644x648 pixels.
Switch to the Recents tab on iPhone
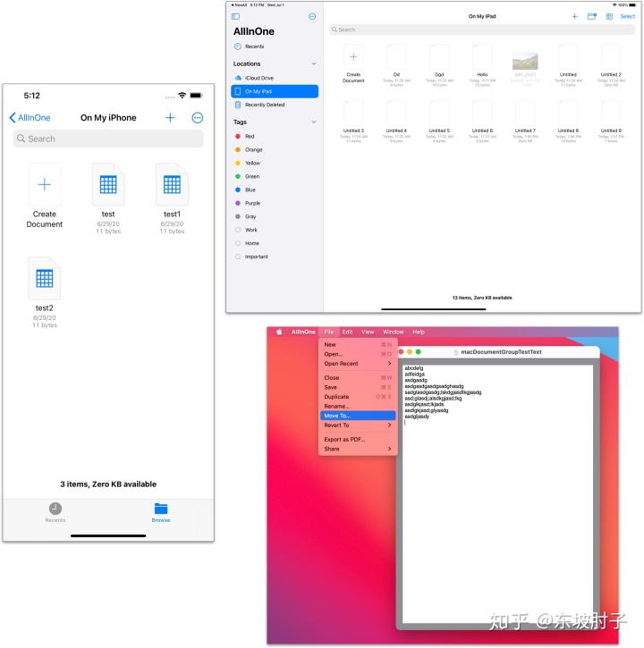pyautogui.click(x=55, y=512)
